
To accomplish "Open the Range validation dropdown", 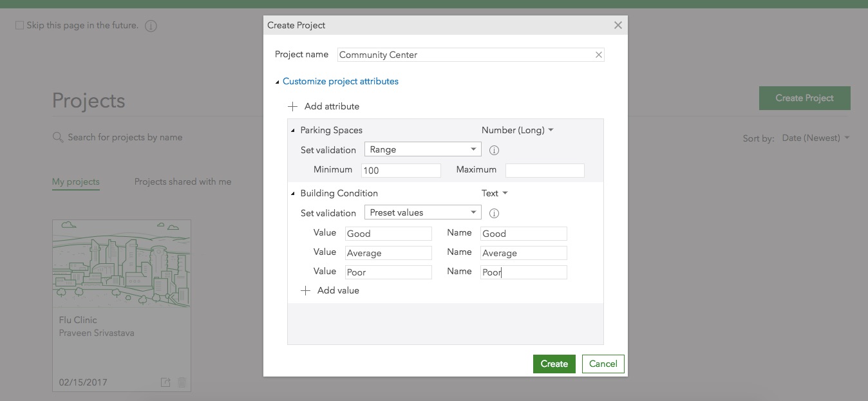I will click(422, 149).
